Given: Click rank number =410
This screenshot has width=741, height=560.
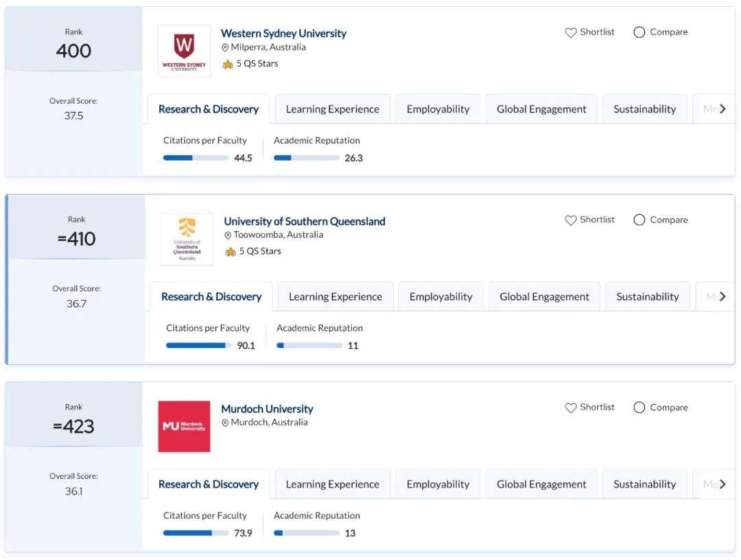Looking at the screenshot, I should coord(76,239).
